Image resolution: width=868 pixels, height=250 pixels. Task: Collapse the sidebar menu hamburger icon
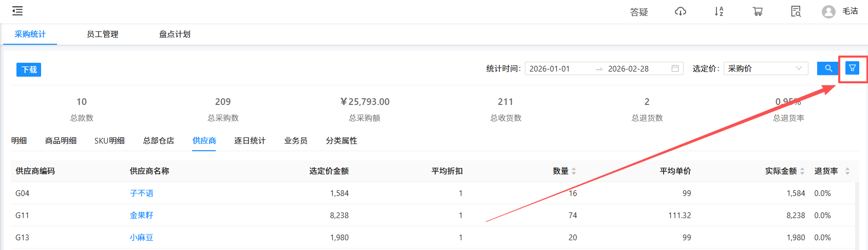coord(17,11)
